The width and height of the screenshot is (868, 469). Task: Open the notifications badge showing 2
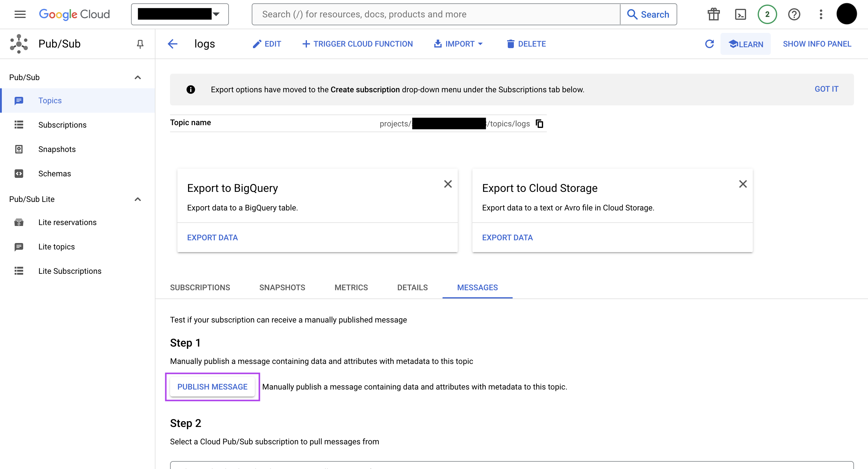click(767, 14)
